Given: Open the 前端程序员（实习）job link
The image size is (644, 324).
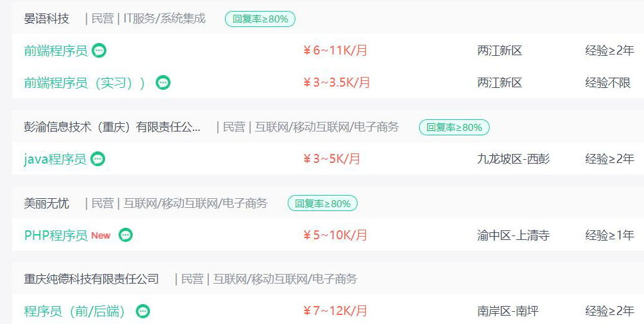Looking at the screenshot, I should coord(85,83).
